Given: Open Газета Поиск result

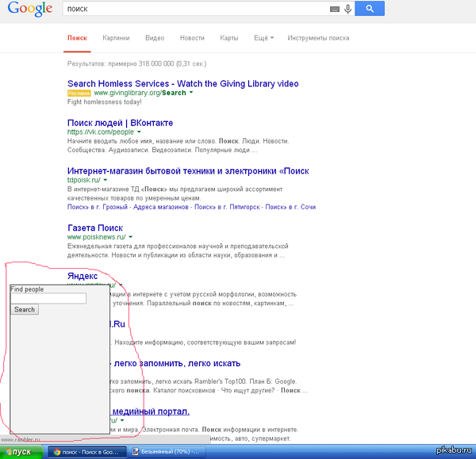Looking at the screenshot, I should coord(95,228).
